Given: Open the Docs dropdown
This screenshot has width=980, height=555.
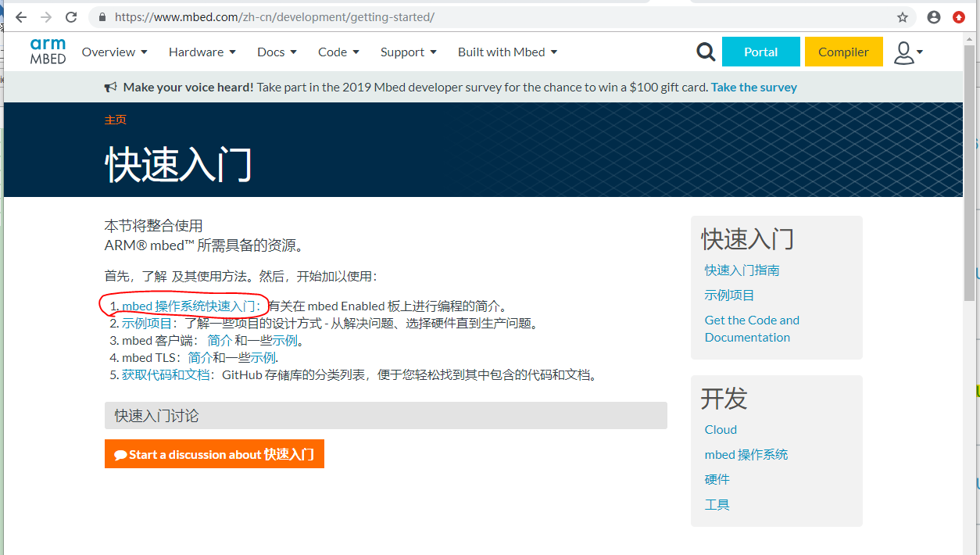Looking at the screenshot, I should tap(277, 52).
